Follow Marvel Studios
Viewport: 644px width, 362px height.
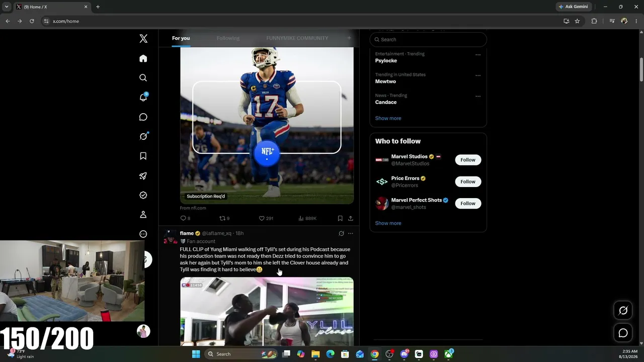click(x=468, y=160)
